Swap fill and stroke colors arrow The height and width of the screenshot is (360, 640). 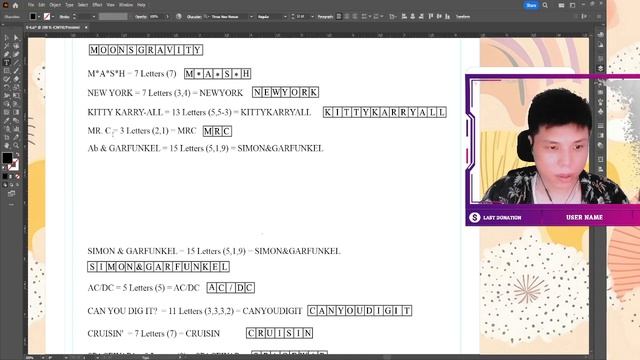[17, 155]
